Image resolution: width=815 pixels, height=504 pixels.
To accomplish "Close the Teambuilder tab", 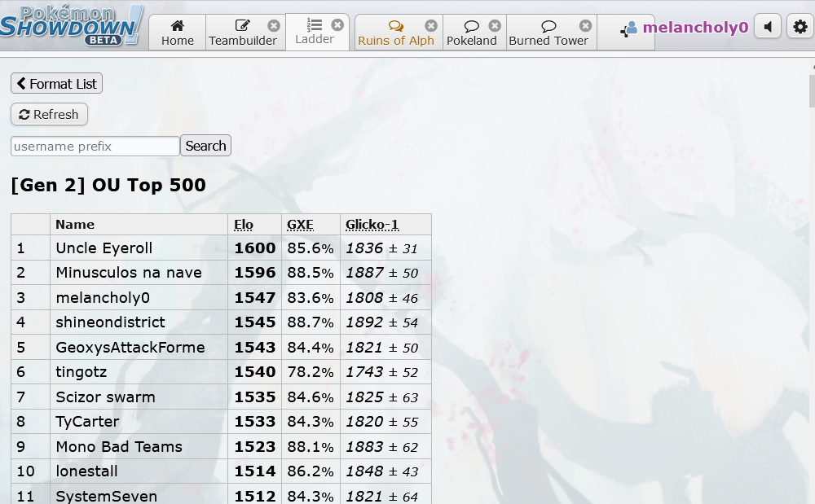I will click(274, 26).
